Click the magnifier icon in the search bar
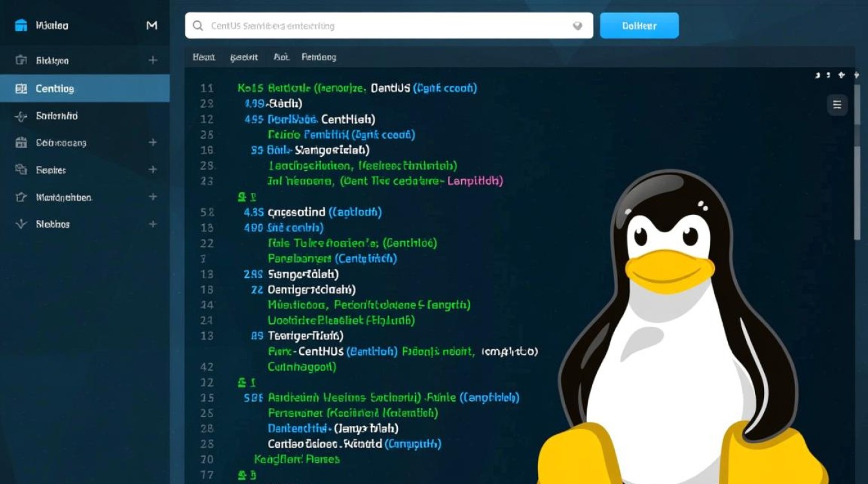The width and height of the screenshot is (868, 484). tap(197, 26)
